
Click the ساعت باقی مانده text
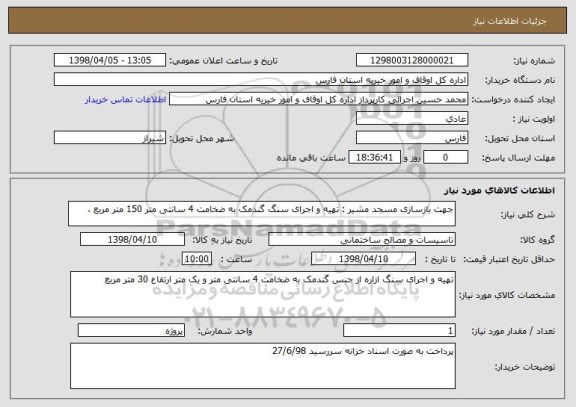(x=311, y=158)
